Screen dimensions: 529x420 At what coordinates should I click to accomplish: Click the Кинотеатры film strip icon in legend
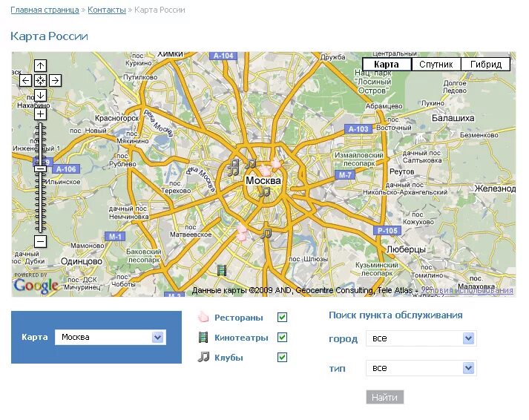pyautogui.click(x=203, y=337)
